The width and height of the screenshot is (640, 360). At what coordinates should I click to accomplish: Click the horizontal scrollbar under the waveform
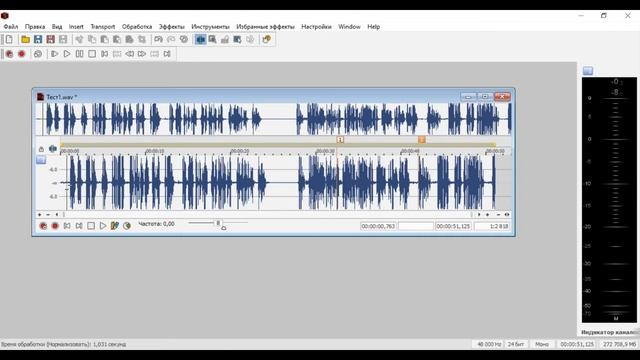pyautogui.click(x=267, y=214)
